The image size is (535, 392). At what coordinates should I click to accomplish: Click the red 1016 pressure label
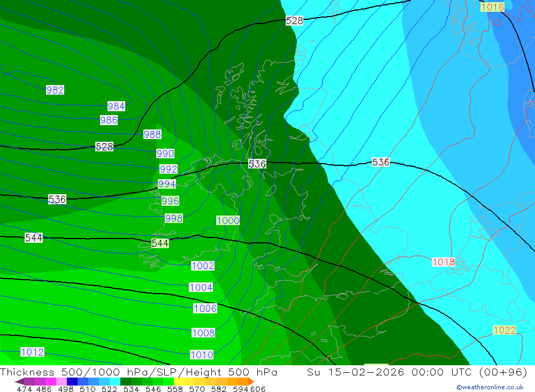(x=492, y=7)
